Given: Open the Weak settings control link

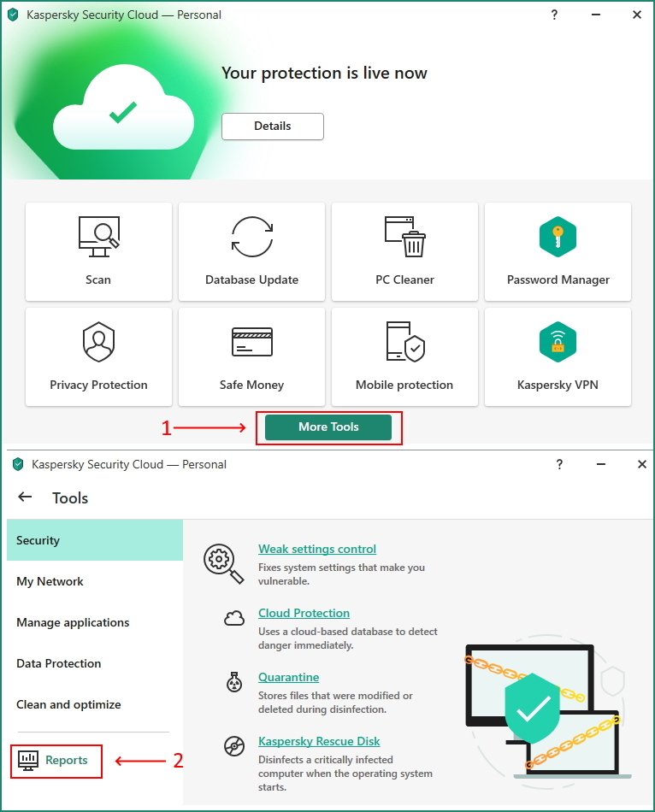Looking at the screenshot, I should coord(317,549).
